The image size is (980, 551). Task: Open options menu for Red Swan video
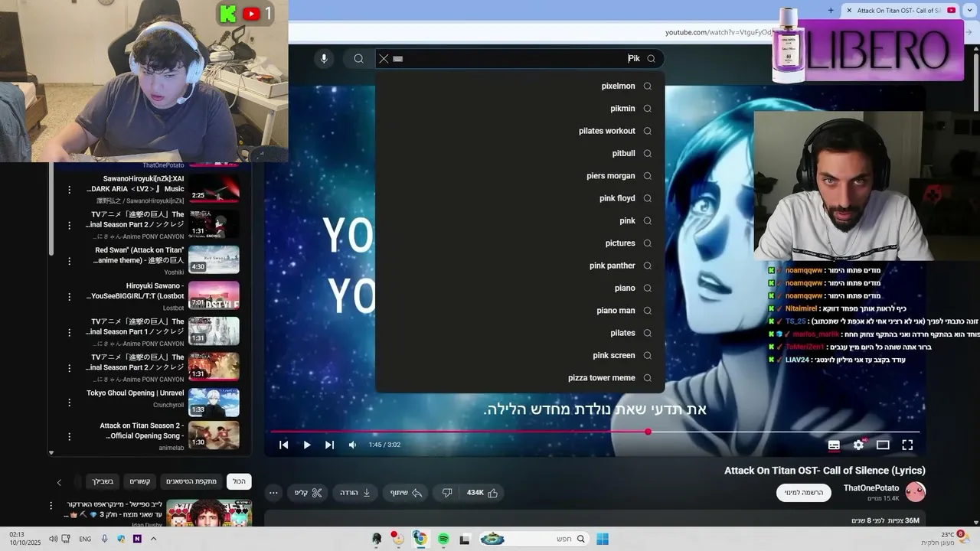click(x=69, y=259)
